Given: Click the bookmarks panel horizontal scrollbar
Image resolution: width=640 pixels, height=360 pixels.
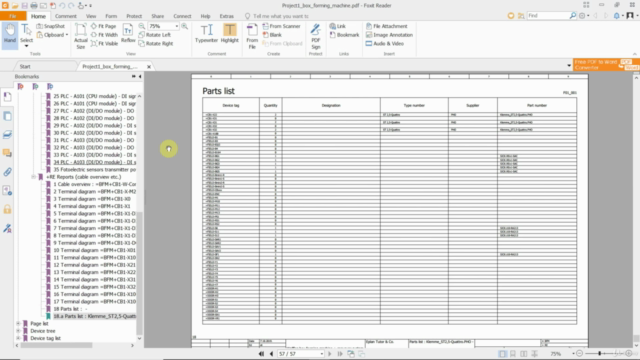Looking at the screenshot, I should 57,345.
